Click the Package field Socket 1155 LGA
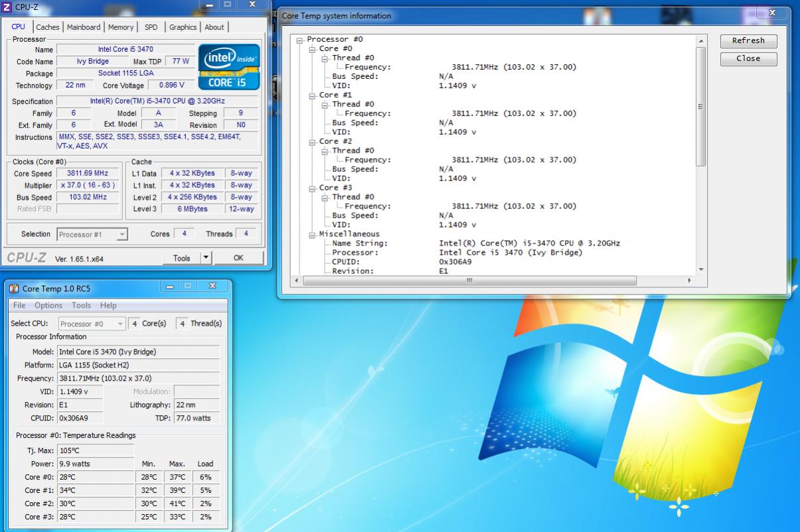 pyautogui.click(x=125, y=73)
